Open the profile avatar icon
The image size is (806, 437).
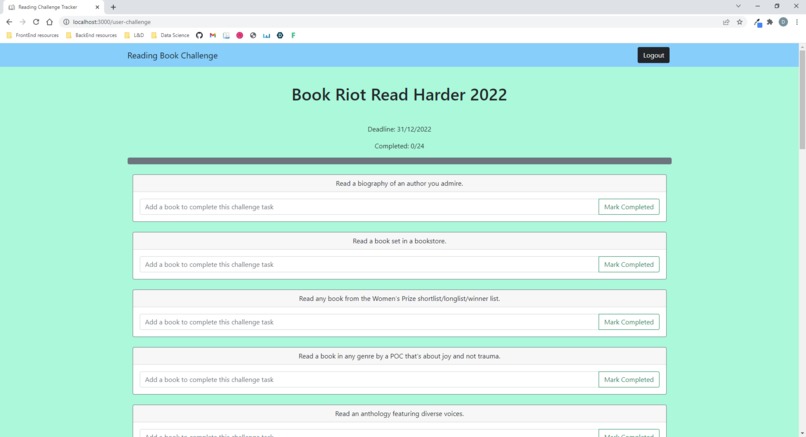click(783, 22)
